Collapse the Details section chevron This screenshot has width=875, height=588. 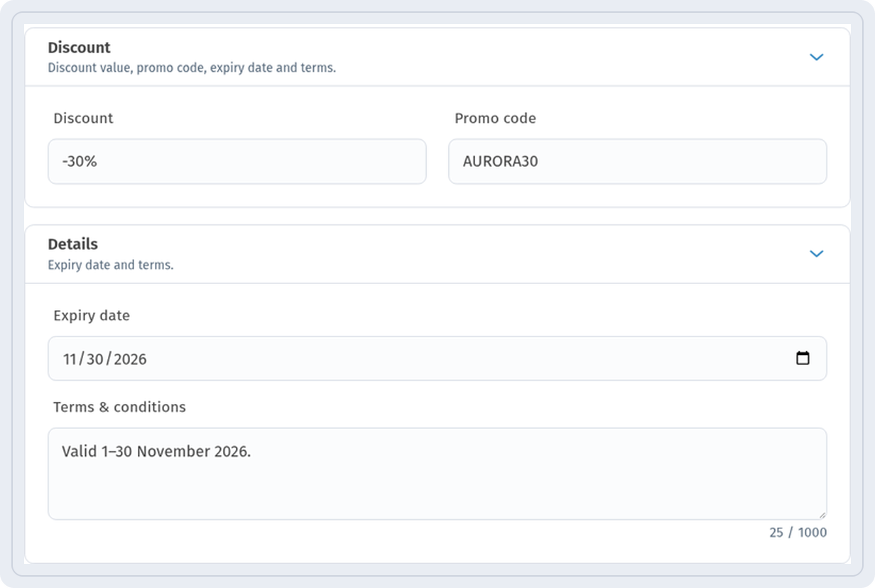point(816,254)
